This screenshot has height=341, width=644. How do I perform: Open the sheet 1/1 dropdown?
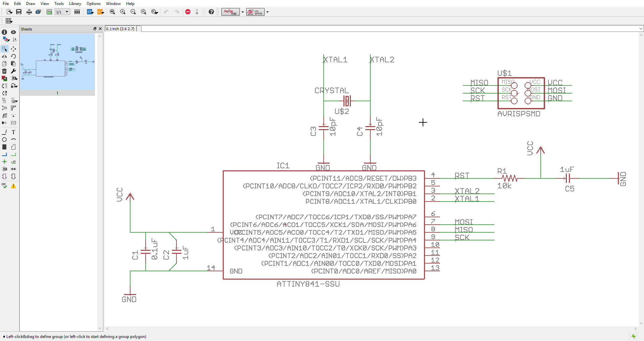[62, 12]
